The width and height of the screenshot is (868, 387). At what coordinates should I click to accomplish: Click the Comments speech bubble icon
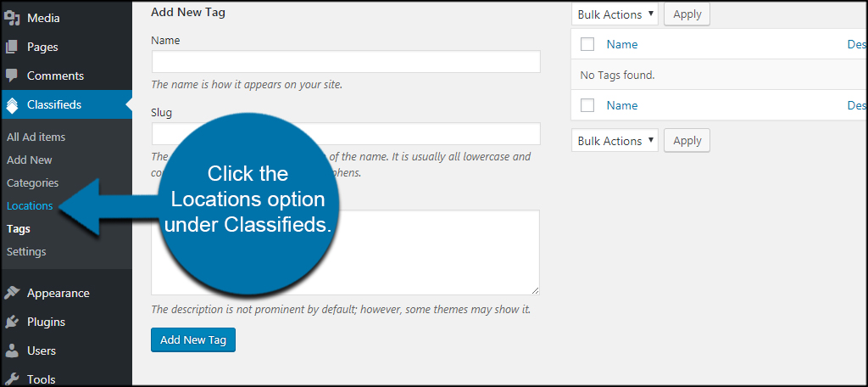click(12, 76)
